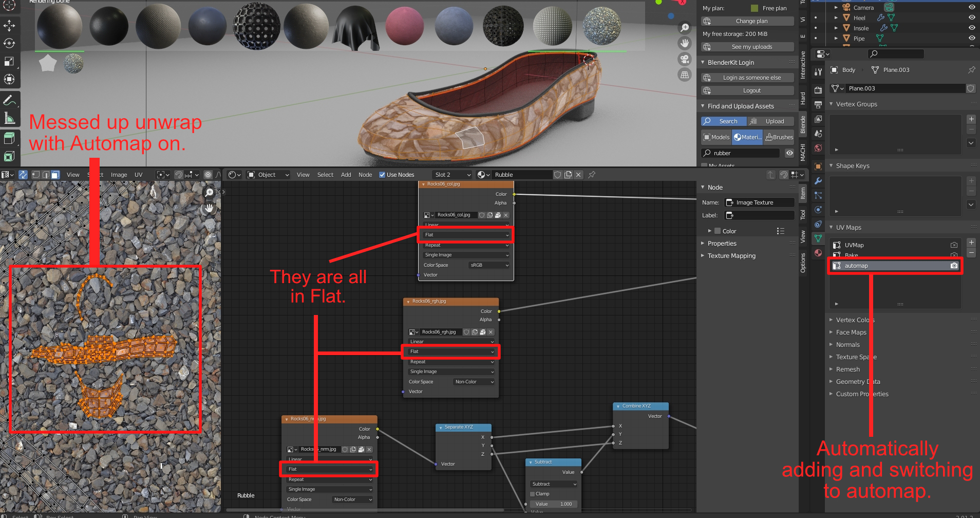980x518 pixels.
Task: Open the sRGB Color Space dropdown
Action: click(x=489, y=265)
